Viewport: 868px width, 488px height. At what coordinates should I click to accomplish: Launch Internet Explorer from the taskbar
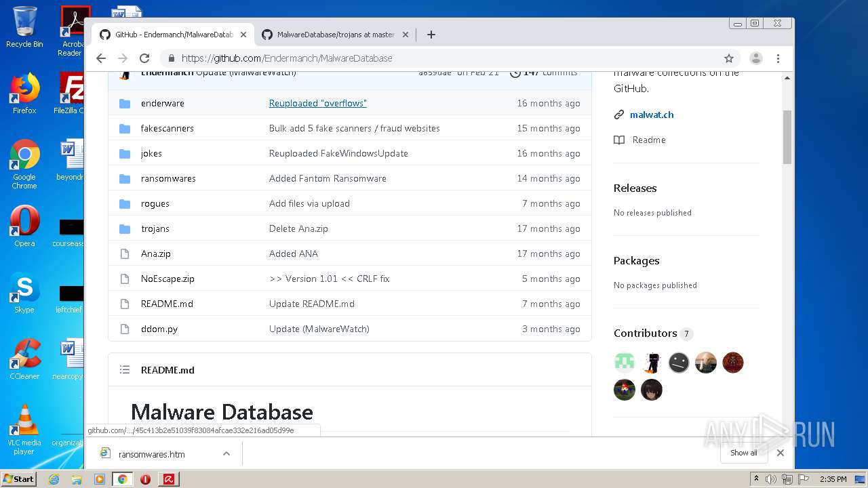[x=54, y=479]
